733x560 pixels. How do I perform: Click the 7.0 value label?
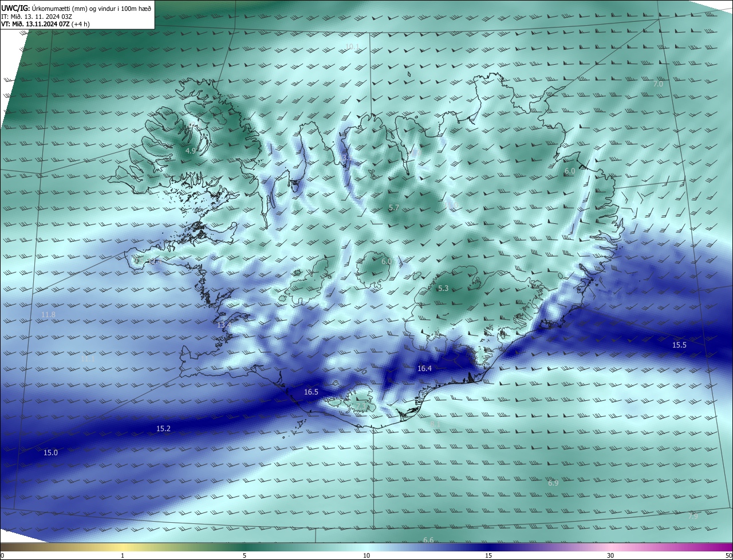click(x=658, y=84)
